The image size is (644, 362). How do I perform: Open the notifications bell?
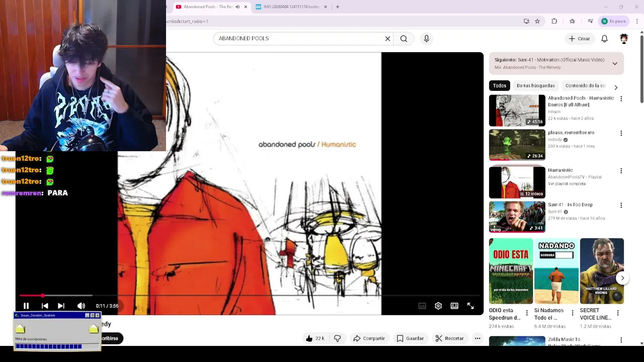(x=604, y=39)
